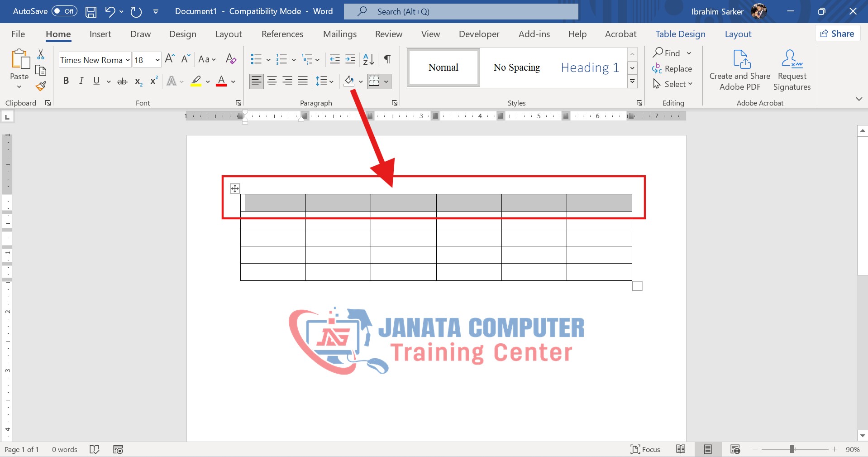
Task: Open the font name dropdown
Action: tap(128, 60)
